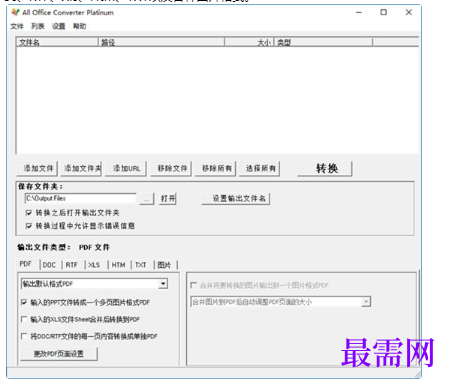Screen dimensions: 453x384
Task: Click 更改PDF页面设置 button
Action: tap(59, 354)
